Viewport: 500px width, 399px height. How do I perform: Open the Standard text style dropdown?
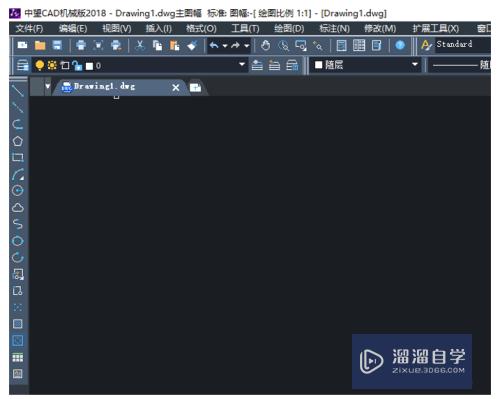point(463,45)
